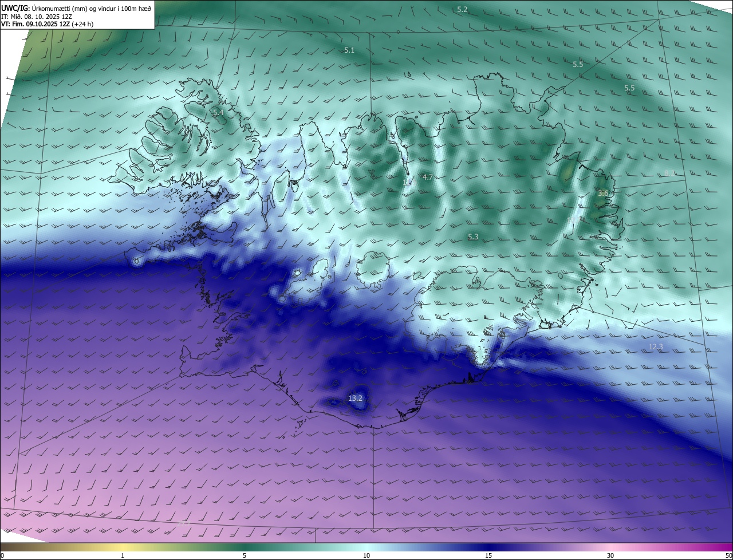The image size is (733, 560).
Task: Click the maximum value label '13.2'
Action: point(355,398)
